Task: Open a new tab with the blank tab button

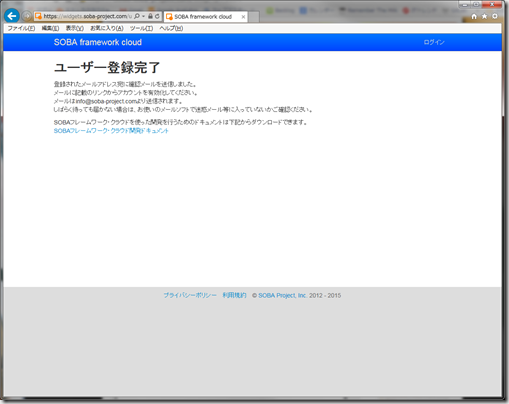Action: (254, 17)
